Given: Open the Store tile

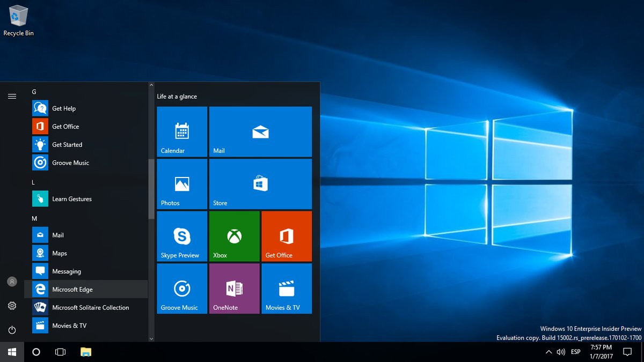Looking at the screenshot, I should point(260,184).
